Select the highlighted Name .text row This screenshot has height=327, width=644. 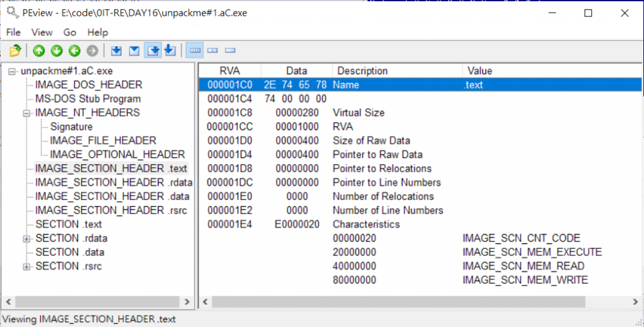pos(420,85)
